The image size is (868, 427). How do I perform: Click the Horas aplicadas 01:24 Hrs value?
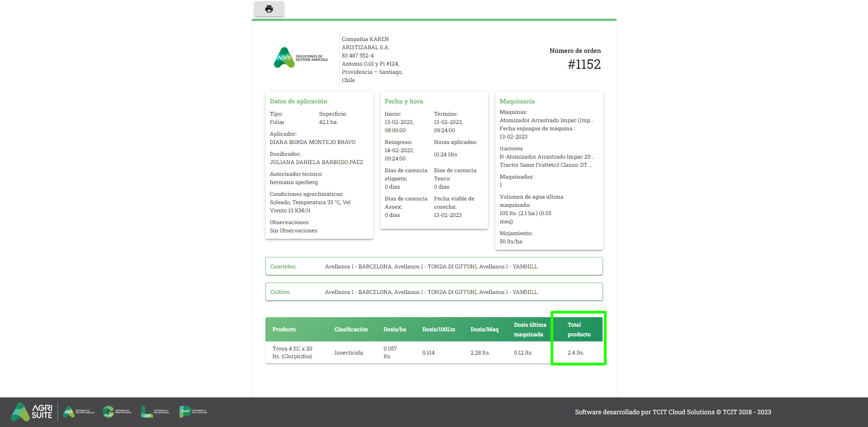point(446,154)
